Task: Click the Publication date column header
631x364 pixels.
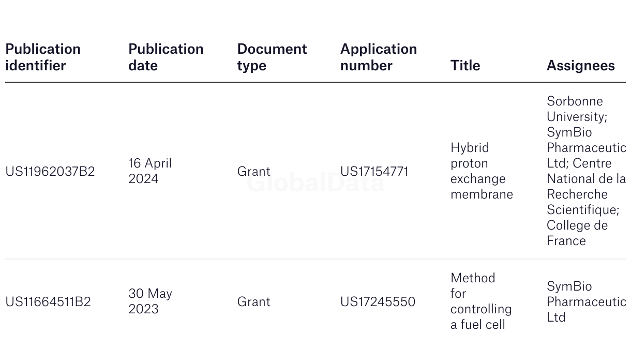Action: coord(166,57)
